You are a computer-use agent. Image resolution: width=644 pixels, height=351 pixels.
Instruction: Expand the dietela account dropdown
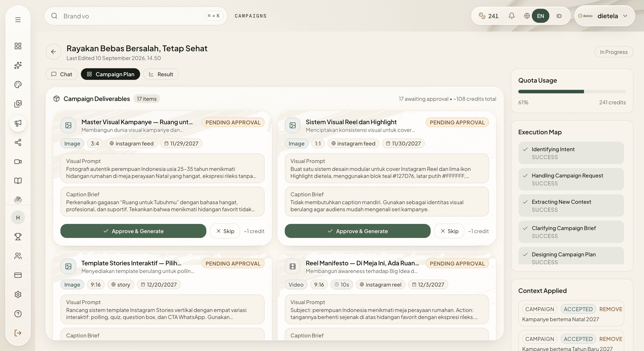(604, 16)
